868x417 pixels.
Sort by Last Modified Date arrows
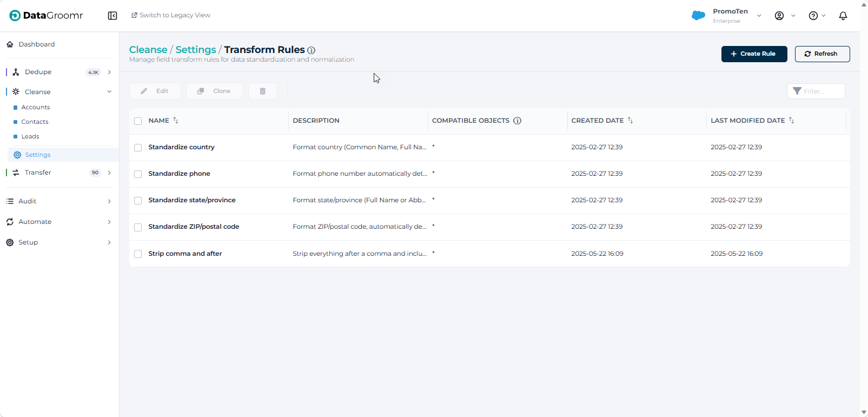tap(791, 121)
